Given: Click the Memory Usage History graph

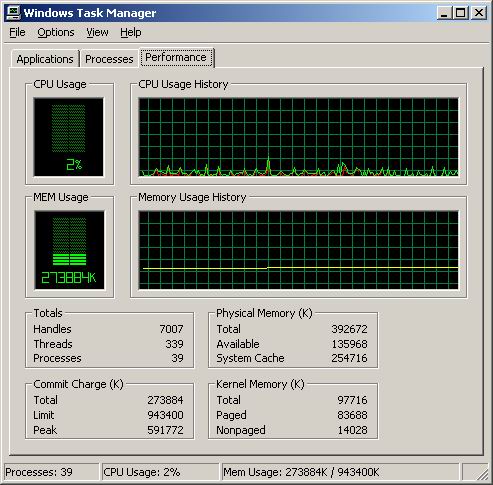Looking at the screenshot, I should click(298, 250).
